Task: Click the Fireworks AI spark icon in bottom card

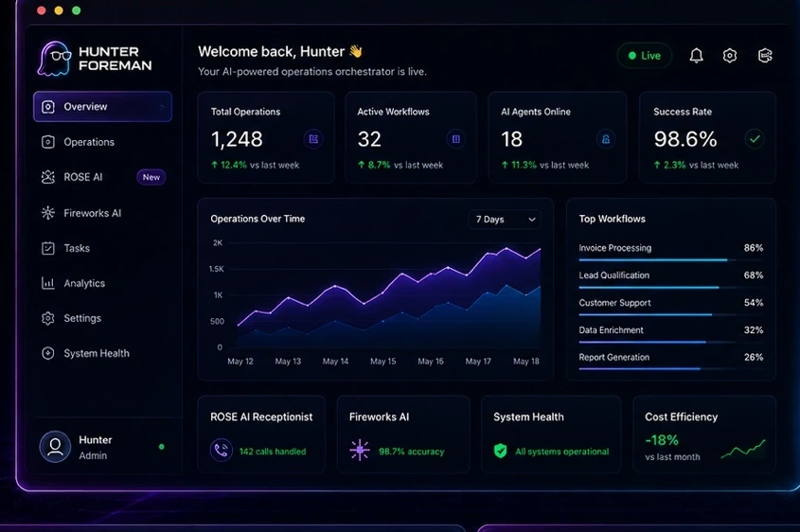Action: point(360,450)
